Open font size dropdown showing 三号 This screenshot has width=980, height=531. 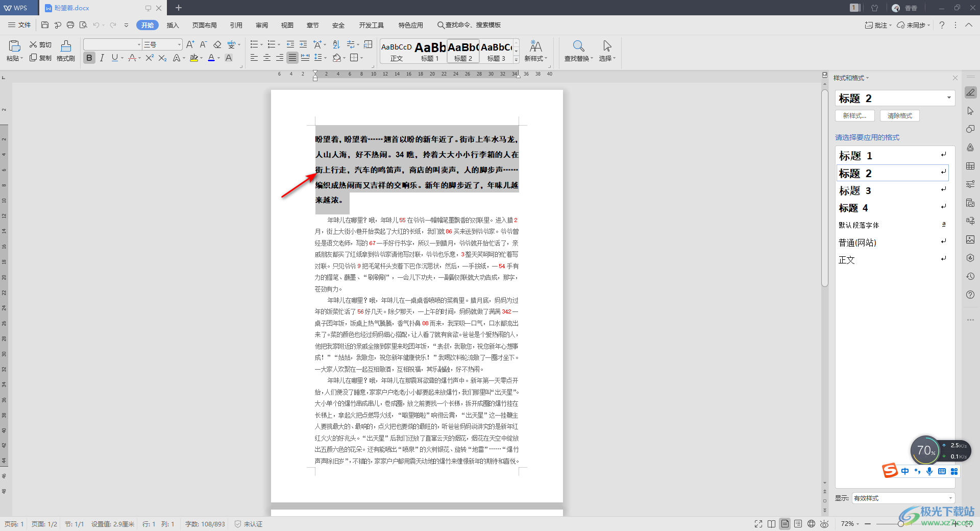pyautogui.click(x=179, y=44)
